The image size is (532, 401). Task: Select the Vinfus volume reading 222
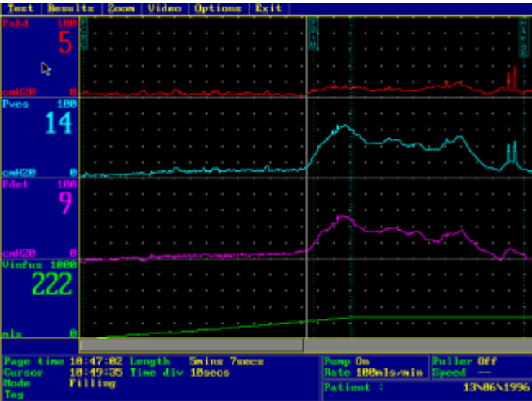click(x=51, y=284)
